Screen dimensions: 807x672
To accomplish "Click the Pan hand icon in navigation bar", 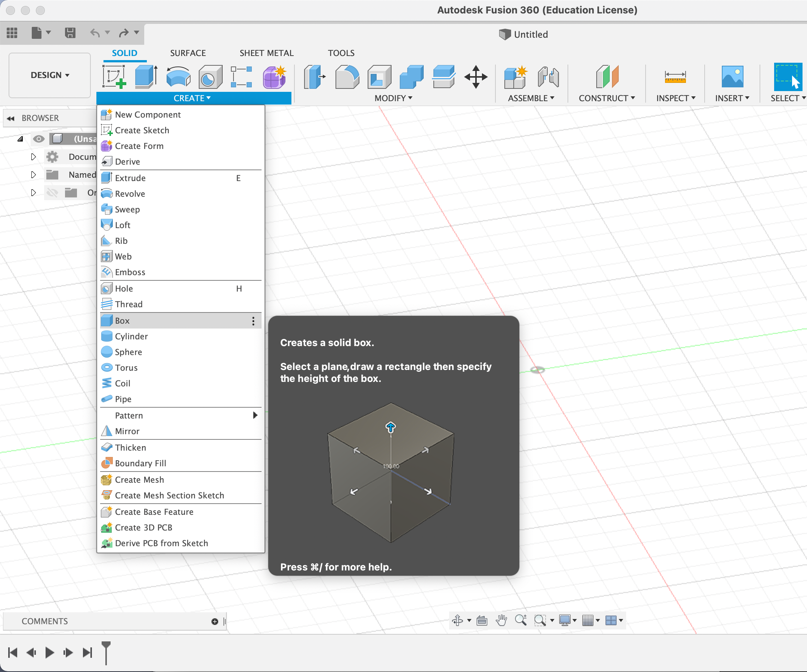I will pos(501,620).
